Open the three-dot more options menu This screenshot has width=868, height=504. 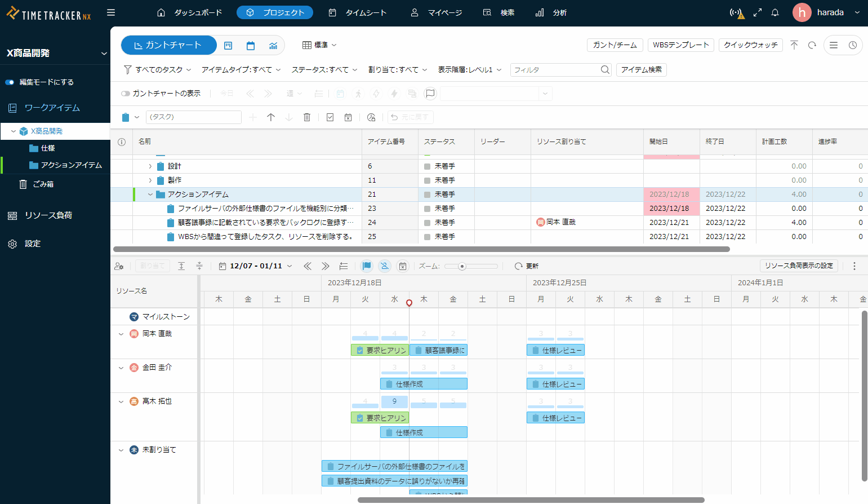(x=854, y=266)
